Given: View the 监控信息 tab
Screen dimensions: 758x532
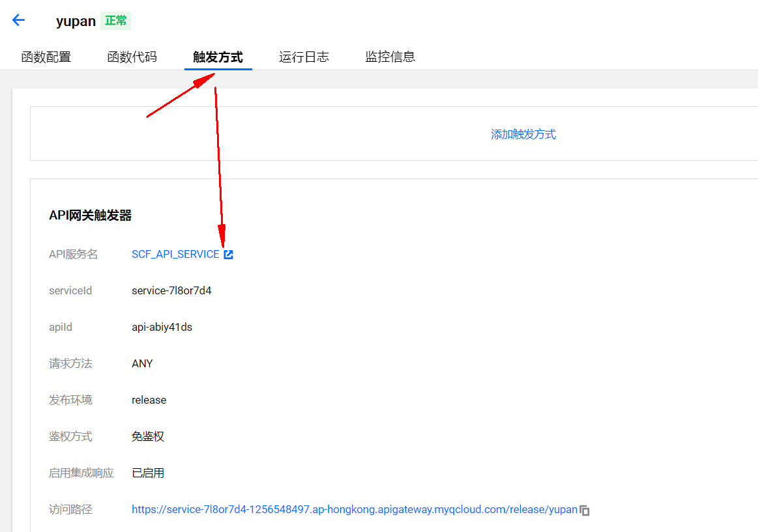Looking at the screenshot, I should [x=390, y=57].
